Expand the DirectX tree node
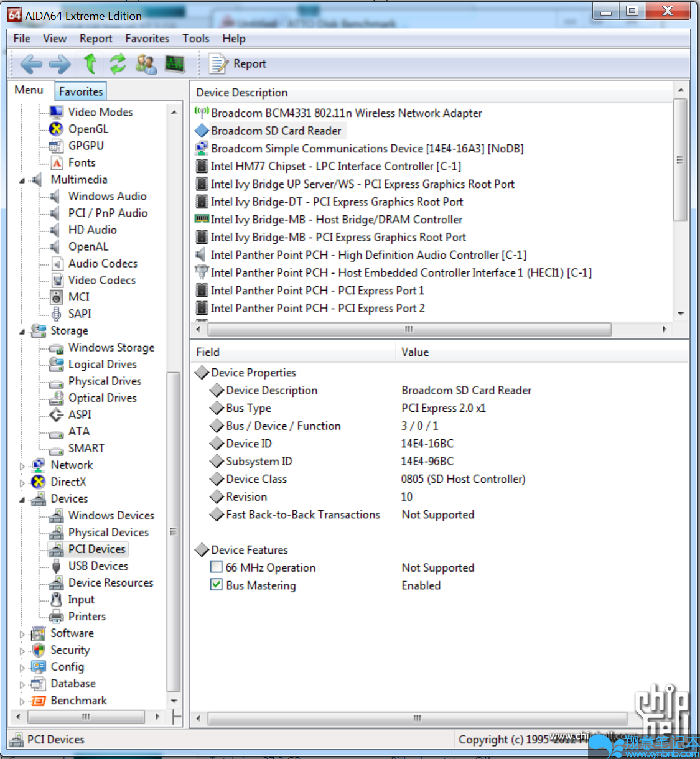Image resolution: width=700 pixels, height=759 pixels. tap(22, 482)
